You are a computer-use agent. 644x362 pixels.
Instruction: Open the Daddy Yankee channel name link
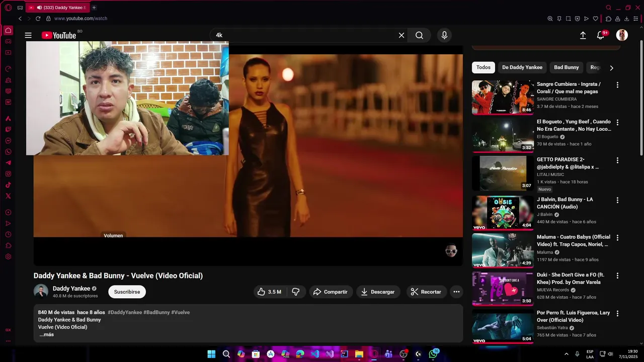(71, 289)
